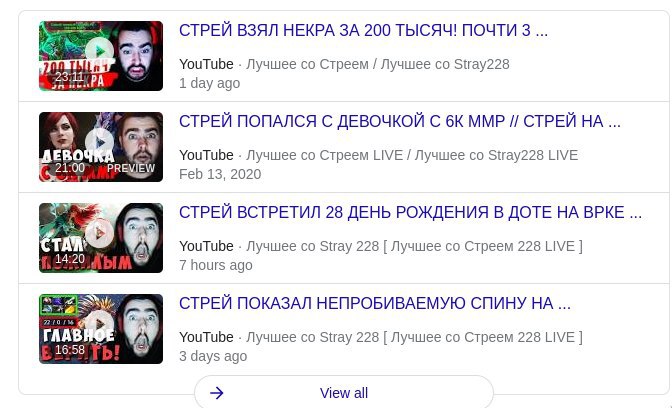This screenshot has width=672, height=408.
Task: Click the 23:11 duration badge on first thumbnail
Action: (x=69, y=77)
